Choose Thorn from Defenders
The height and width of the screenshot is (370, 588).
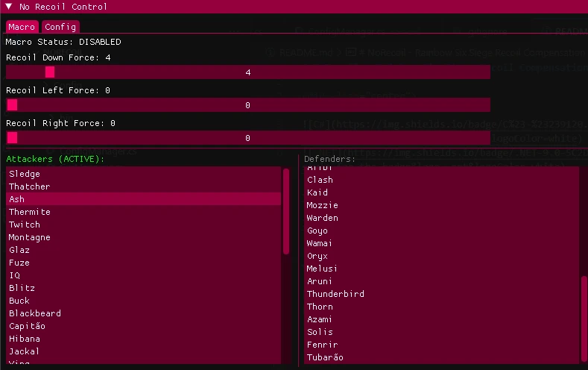pyautogui.click(x=441, y=307)
